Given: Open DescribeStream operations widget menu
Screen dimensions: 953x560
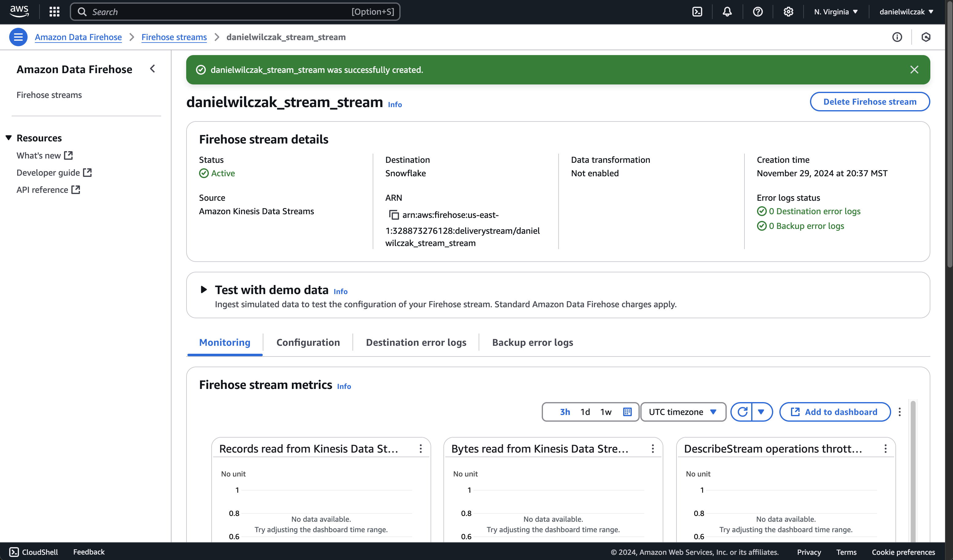Looking at the screenshot, I should tap(885, 449).
